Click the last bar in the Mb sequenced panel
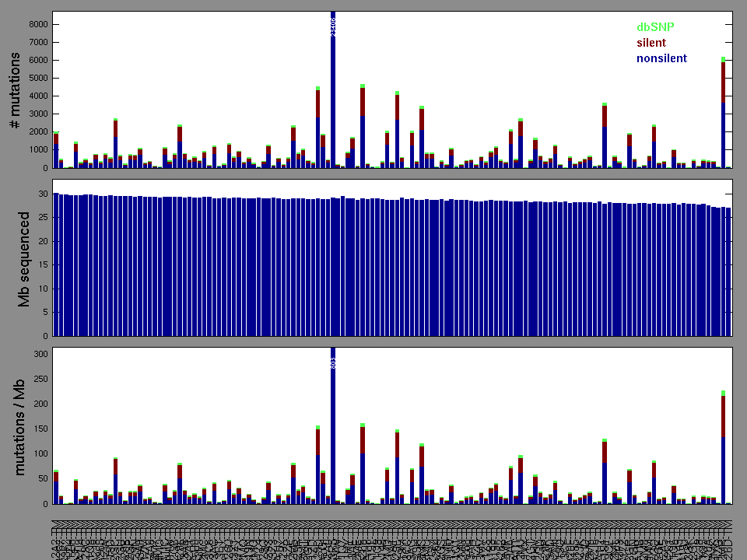Viewport: 747px width, 560px height. click(x=728, y=272)
